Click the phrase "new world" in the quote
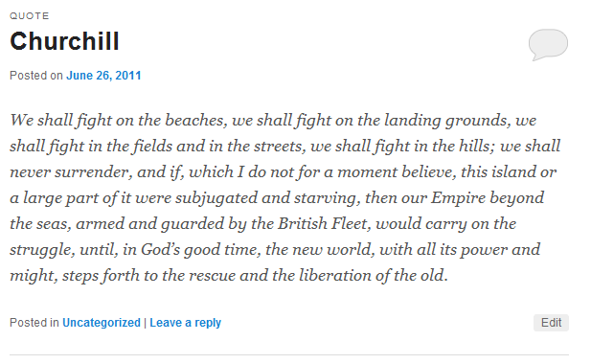 click(333, 250)
